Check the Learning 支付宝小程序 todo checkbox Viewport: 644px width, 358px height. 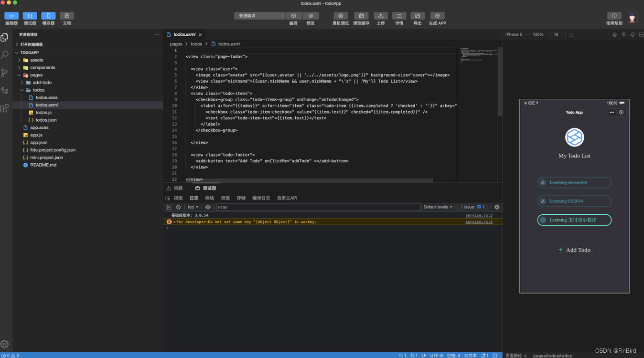(x=543, y=220)
